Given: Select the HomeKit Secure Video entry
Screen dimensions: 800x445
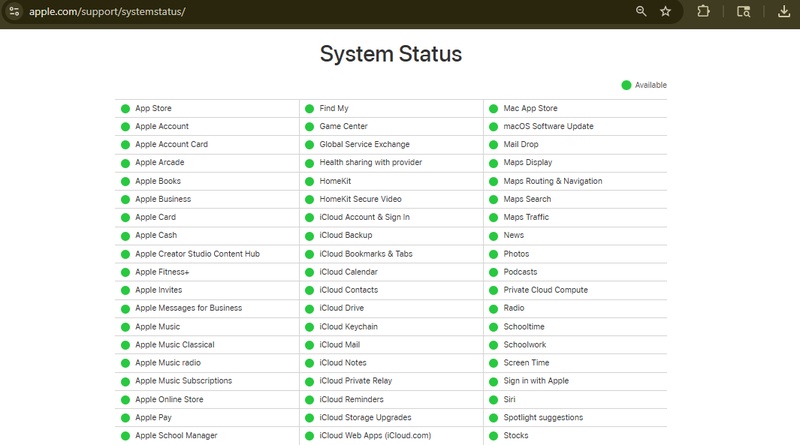Looking at the screenshot, I should [x=360, y=199].
